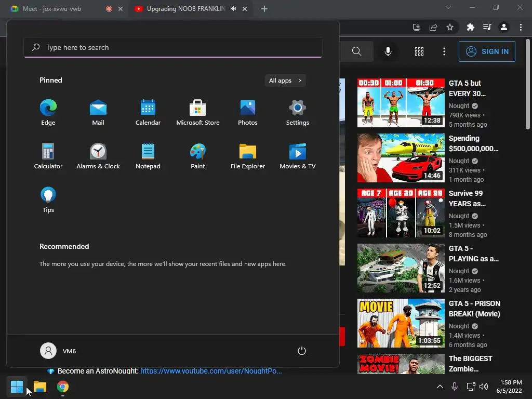Open Nought channel under GTA 5 PRISON BREAK
The height and width of the screenshot is (399, 532).
tap(459, 326)
